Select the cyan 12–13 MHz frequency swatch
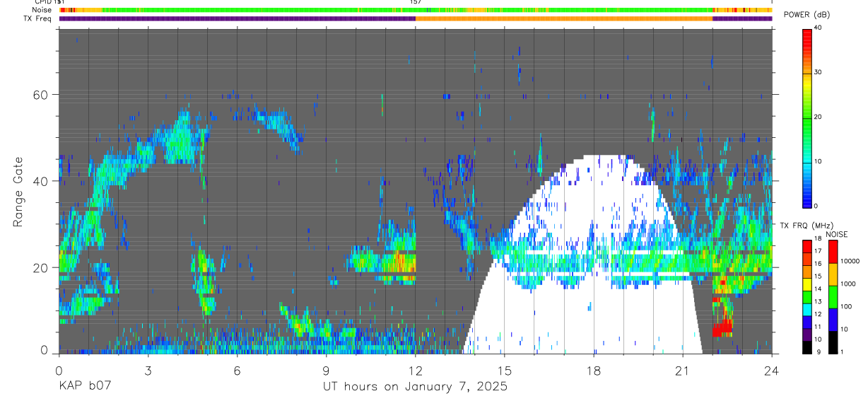The image size is (868, 401). click(807, 310)
